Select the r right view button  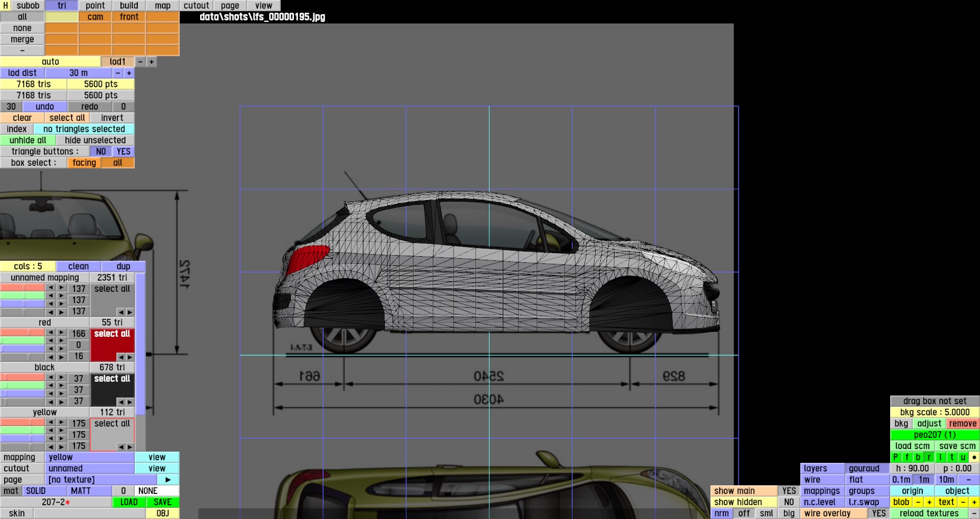929,457
